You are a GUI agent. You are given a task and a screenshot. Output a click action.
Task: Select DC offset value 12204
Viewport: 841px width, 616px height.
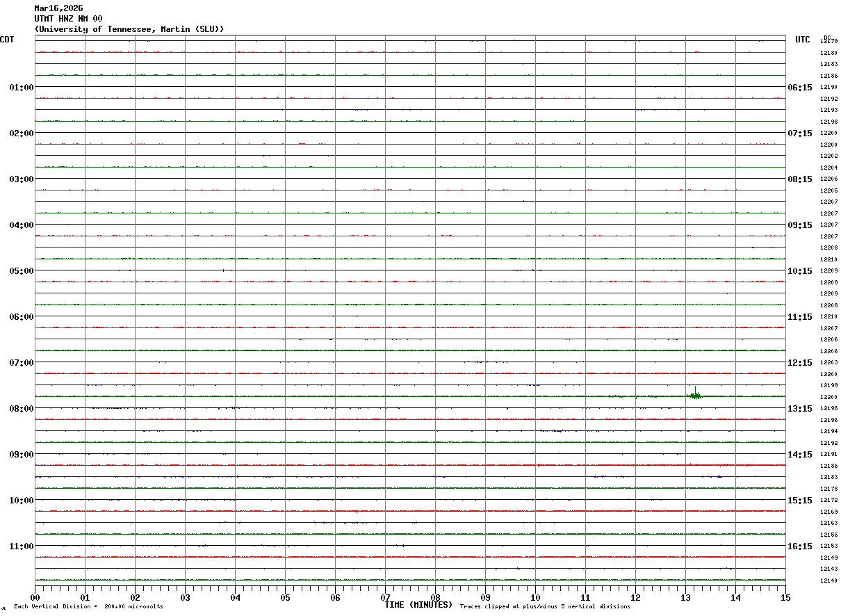pyautogui.click(x=828, y=168)
